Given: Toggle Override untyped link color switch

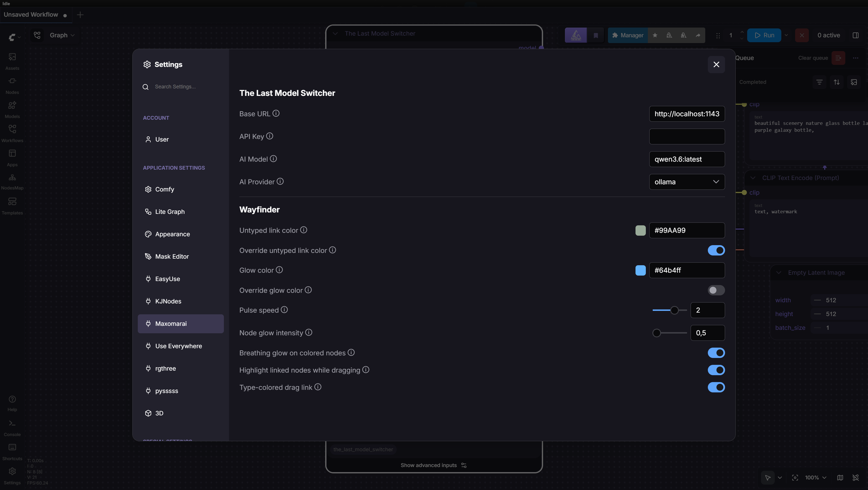Looking at the screenshot, I should pos(716,250).
